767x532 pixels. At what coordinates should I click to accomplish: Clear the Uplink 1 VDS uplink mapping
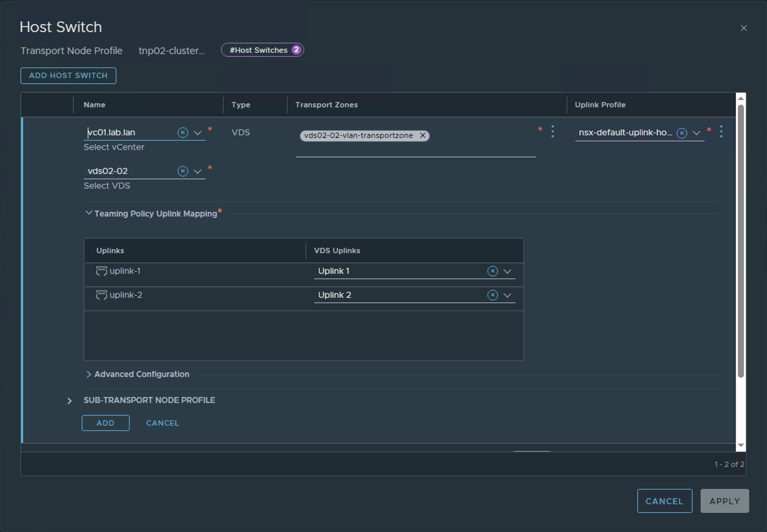(x=492, y=271)
